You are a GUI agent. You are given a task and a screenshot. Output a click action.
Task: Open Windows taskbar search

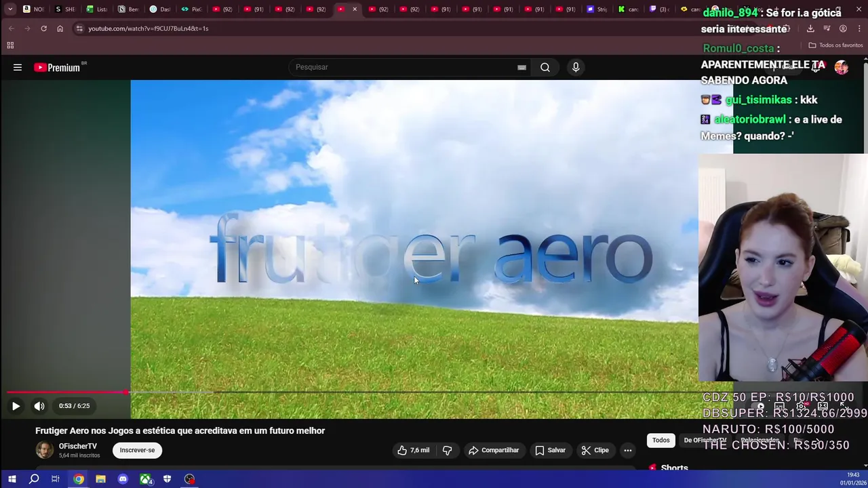tap(34, 479)
